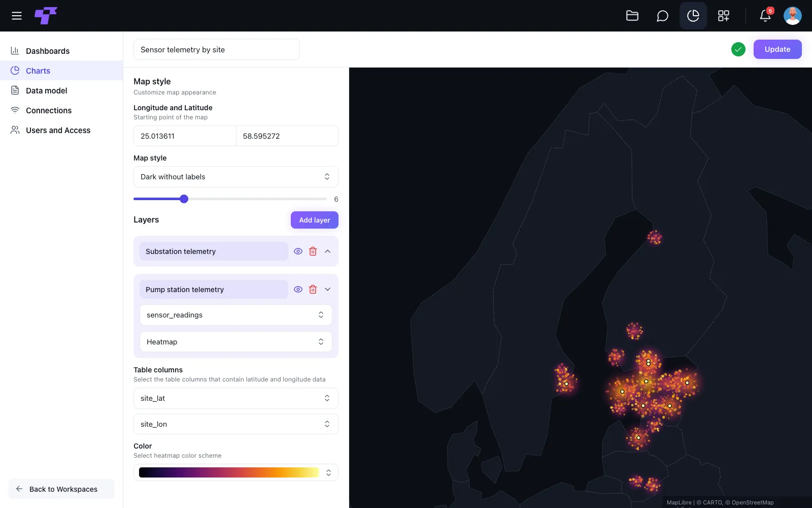
Task: Open the heatmap color scheme selector
Action: (236, 472)
